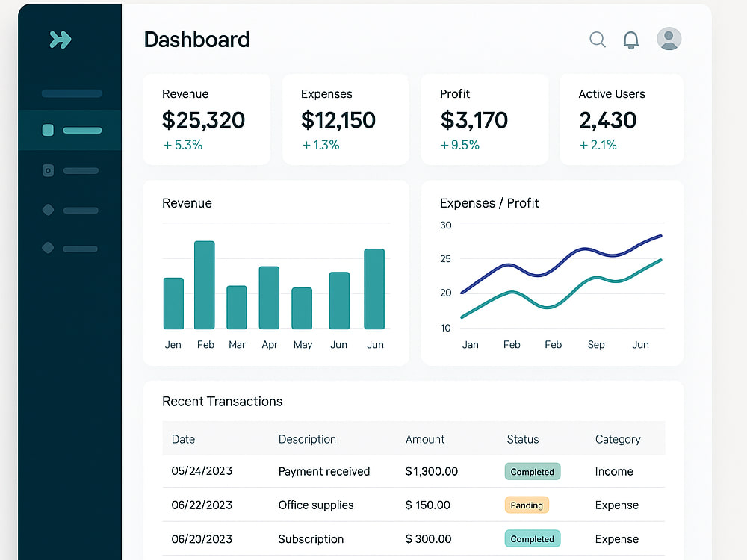The image size is (747, 560).
Task: Click the Completed badge for Subscription row
Action: (x=533, y=538)
